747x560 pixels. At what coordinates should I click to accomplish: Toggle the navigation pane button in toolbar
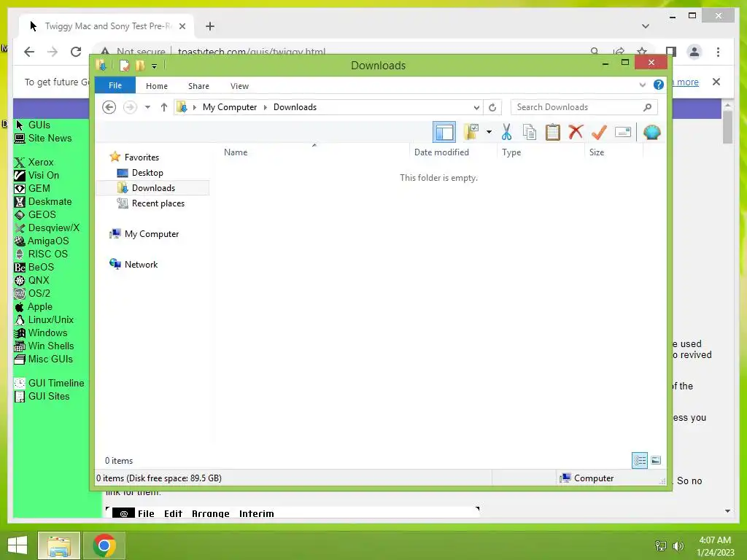tap(444, 133)
